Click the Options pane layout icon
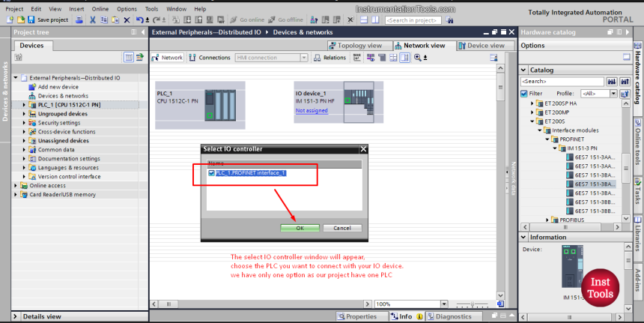 (626, 57)
